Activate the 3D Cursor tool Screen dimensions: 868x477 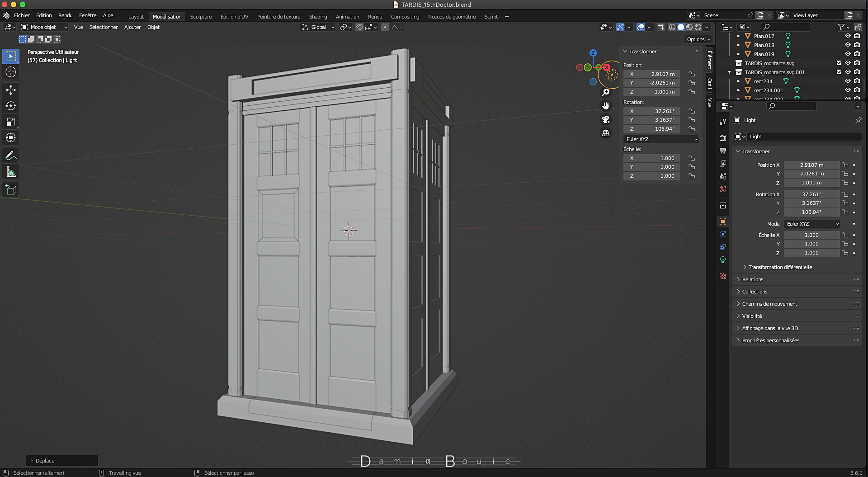11,72
